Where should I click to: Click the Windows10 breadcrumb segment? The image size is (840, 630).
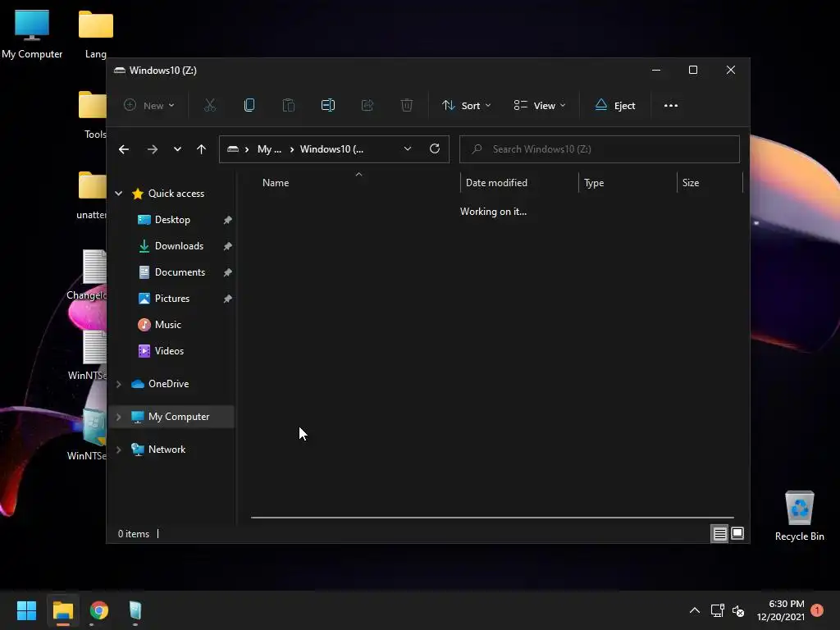point(331,149)
